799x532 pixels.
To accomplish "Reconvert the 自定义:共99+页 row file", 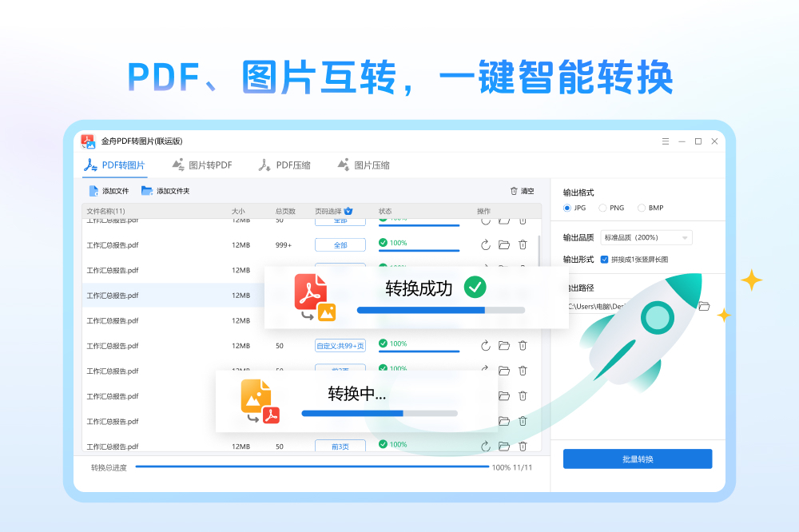I will click(x=486, y=346).
